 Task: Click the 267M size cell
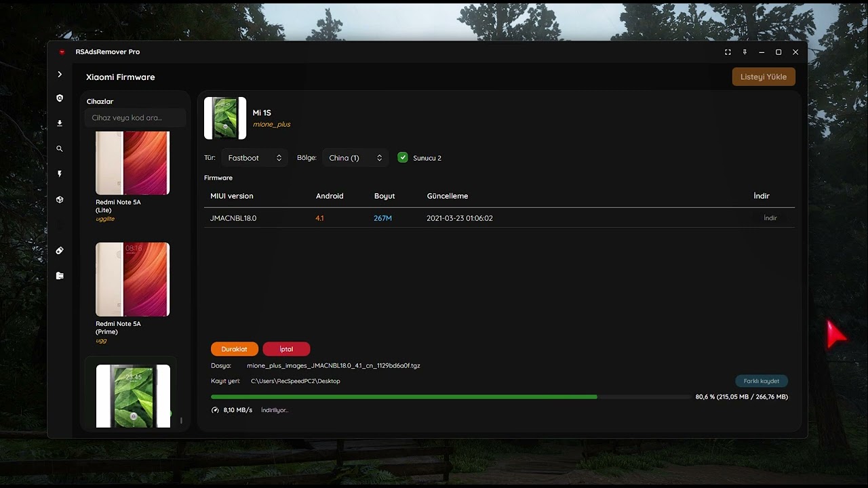click(x=382, y=218)
